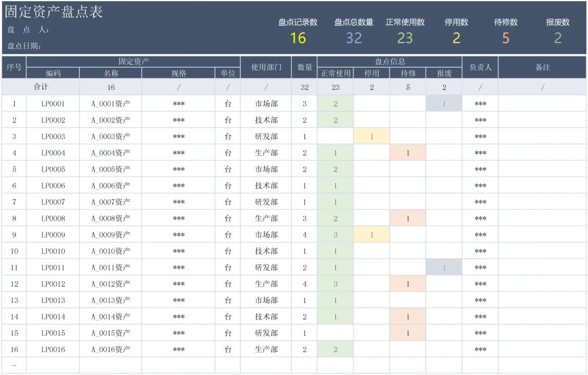Select cell LP0006
588x375 pixels.
pos(53,185)
